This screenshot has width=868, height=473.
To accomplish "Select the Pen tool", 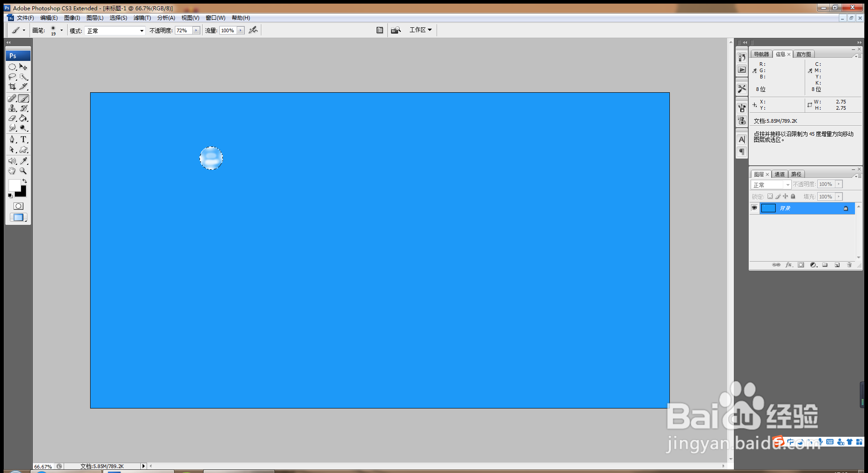I will pos(12,140).
